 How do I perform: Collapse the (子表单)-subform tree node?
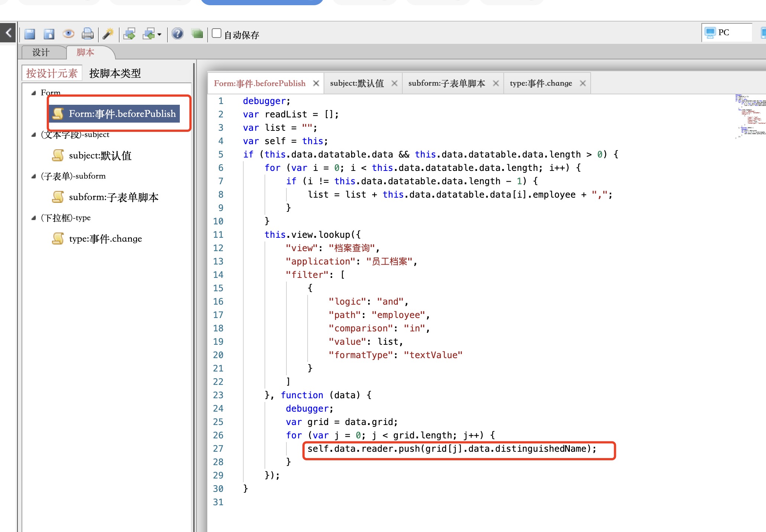34,176
